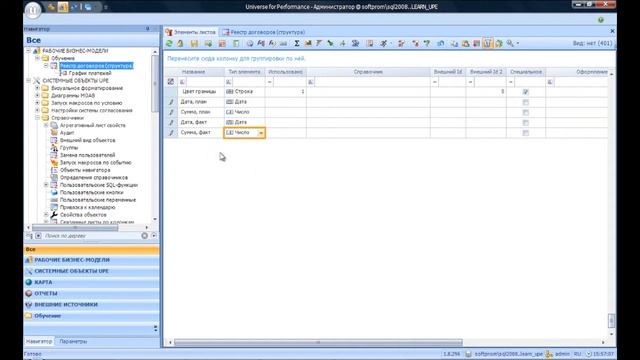This screenshot has height=360, width=640.
Task: Toggle Специальное checkbox for Дата, план
Action: [x=526, y=102]
